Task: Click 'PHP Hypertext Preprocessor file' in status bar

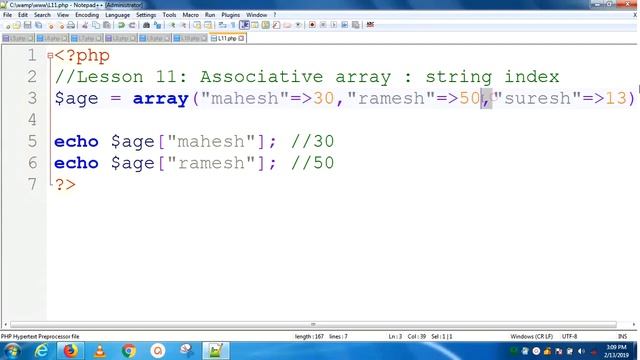Action: tap(40, 336)
